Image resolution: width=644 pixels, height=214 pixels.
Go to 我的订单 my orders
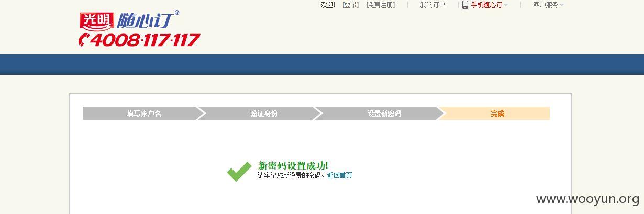click(432, 5)
